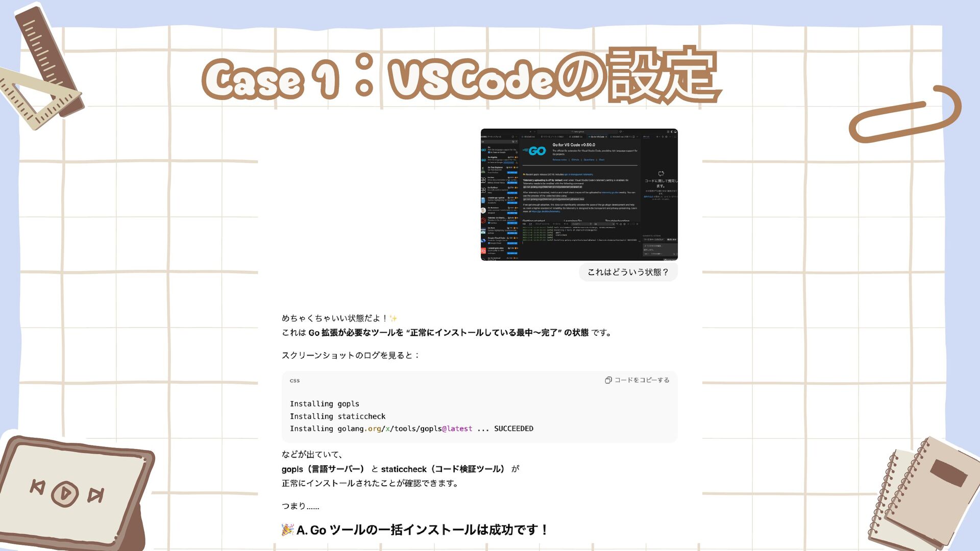The image size is (980, 551).
Task: Click the previous-track icon on the tablet
Action: coord(37,487)
